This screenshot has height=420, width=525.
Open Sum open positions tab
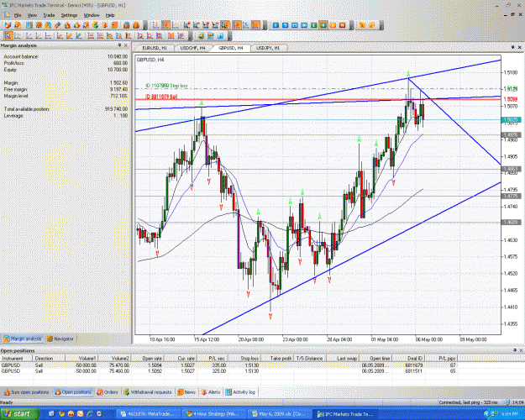(x=26, y=392)
